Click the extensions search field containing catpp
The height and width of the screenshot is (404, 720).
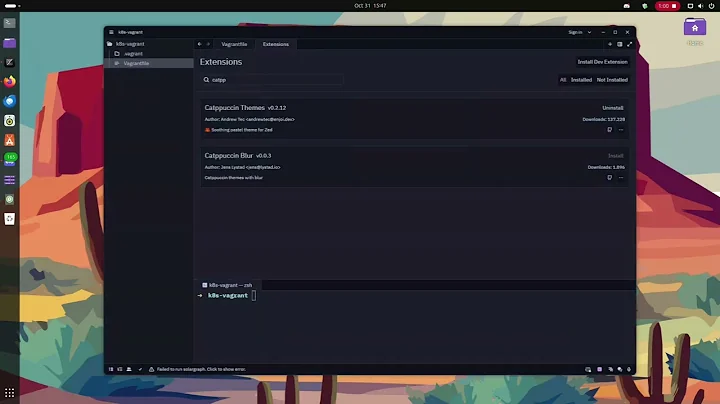point(272,80)
